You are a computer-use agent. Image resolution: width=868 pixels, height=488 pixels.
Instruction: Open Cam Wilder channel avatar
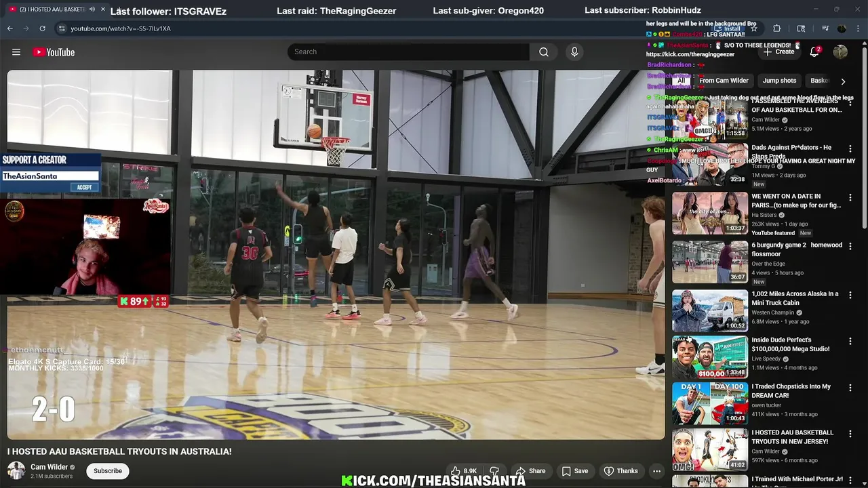tap(16, 470)
